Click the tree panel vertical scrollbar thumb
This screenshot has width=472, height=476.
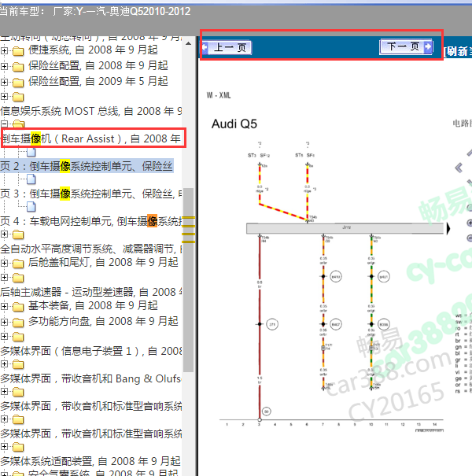coord(189,279)
